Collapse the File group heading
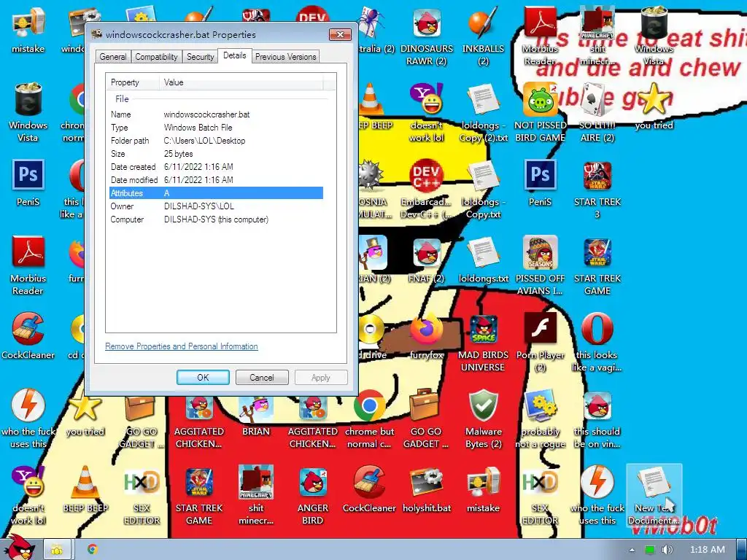This screenshot has height=560, width=747. [x=122, y=98]
